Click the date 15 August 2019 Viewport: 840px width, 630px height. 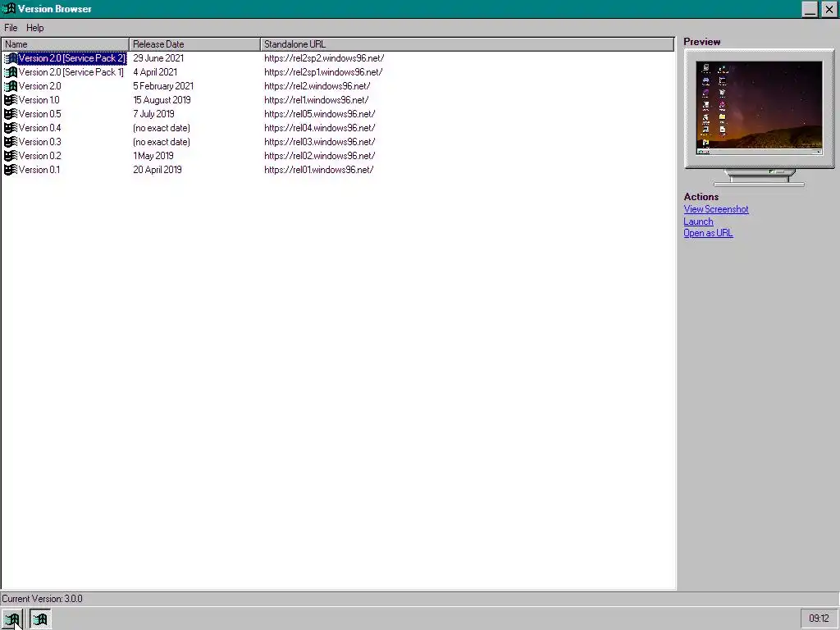[x=162, y=100]
